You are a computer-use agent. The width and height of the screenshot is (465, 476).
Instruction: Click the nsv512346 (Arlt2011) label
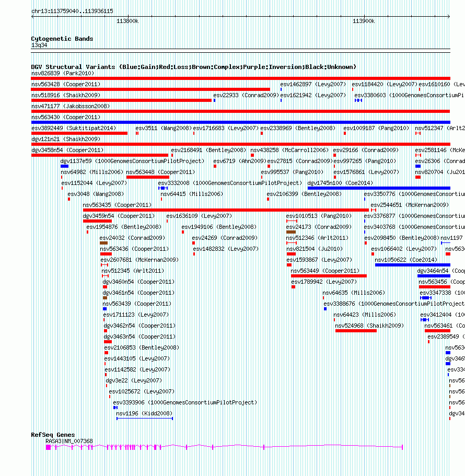point(317,237)
